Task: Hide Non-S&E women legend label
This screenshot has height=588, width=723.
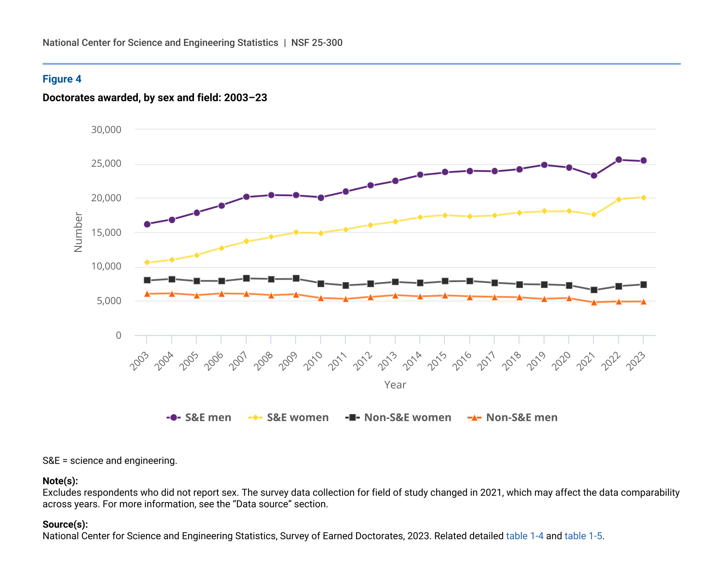Action: pos(407,417)
